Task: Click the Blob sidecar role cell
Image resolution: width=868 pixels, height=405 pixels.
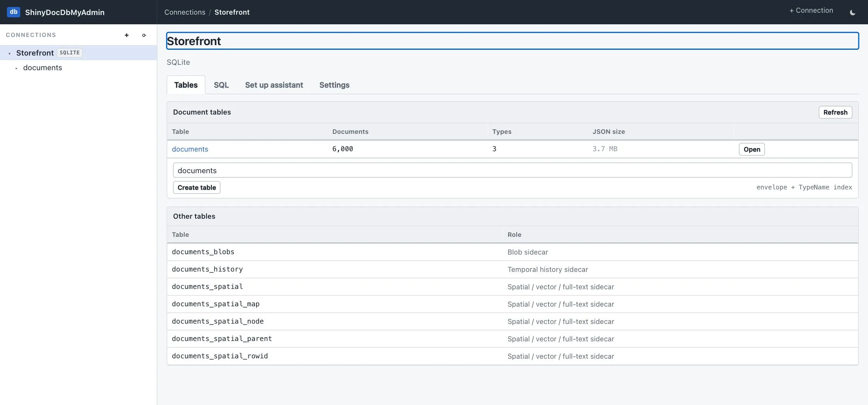Action: tap(528, 252)
